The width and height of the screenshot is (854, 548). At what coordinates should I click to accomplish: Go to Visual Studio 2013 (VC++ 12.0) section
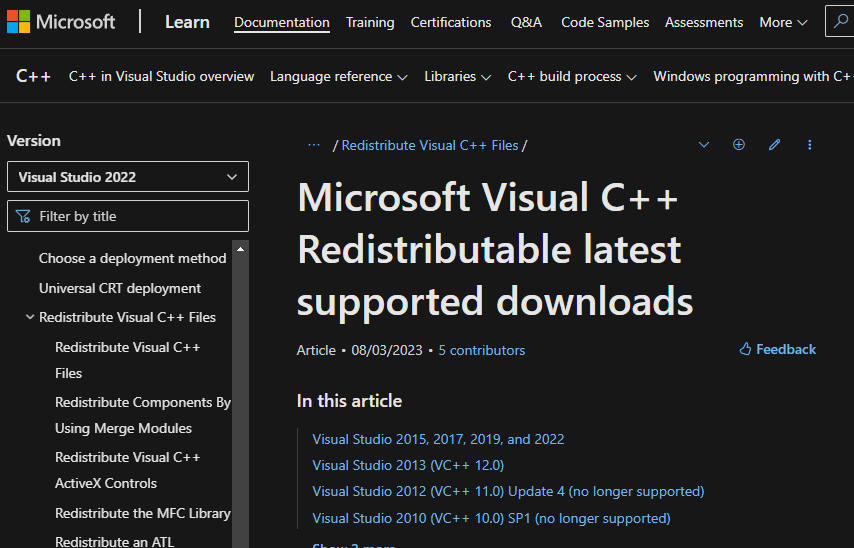click(x=407, y=465)
